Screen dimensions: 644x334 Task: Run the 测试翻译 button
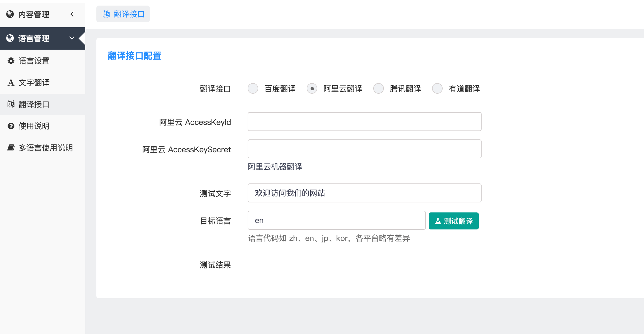click(x=454, y=221)
